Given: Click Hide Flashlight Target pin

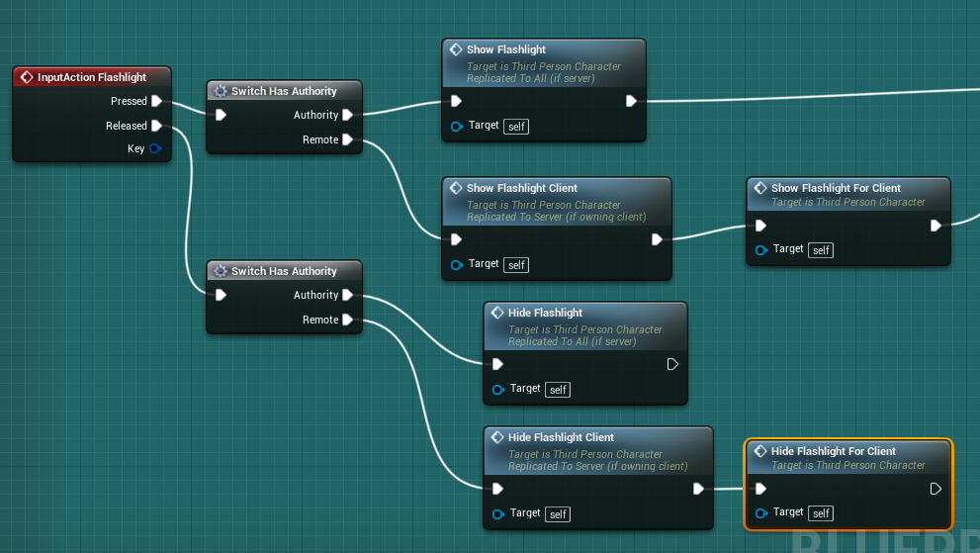Looking at the screenshot, I should click(497, 390).
